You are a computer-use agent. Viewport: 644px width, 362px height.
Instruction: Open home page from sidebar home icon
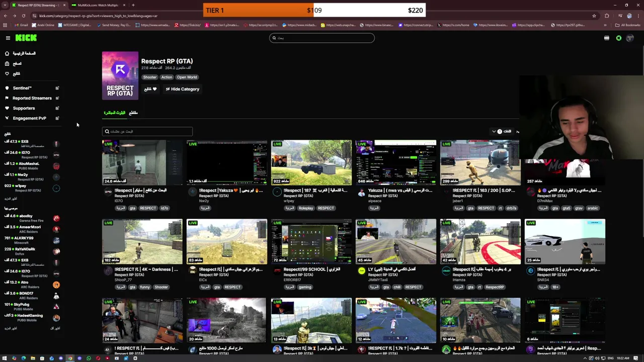tap(7, 53)
